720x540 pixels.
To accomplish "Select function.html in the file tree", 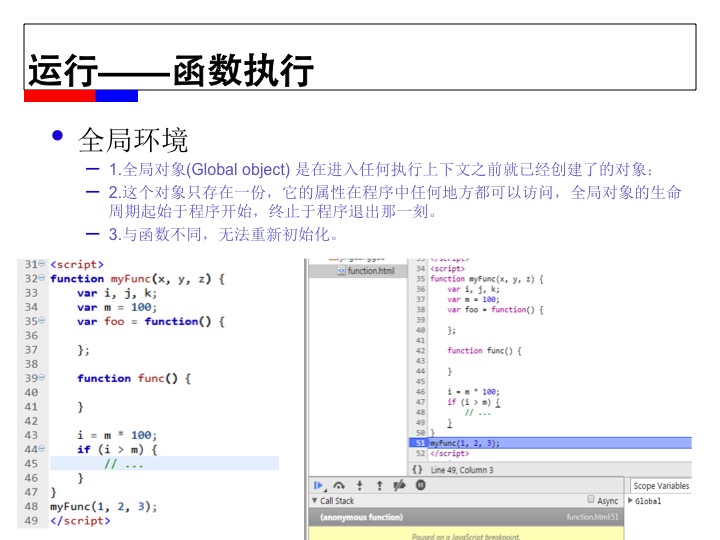I will click(x=370, y=270).
